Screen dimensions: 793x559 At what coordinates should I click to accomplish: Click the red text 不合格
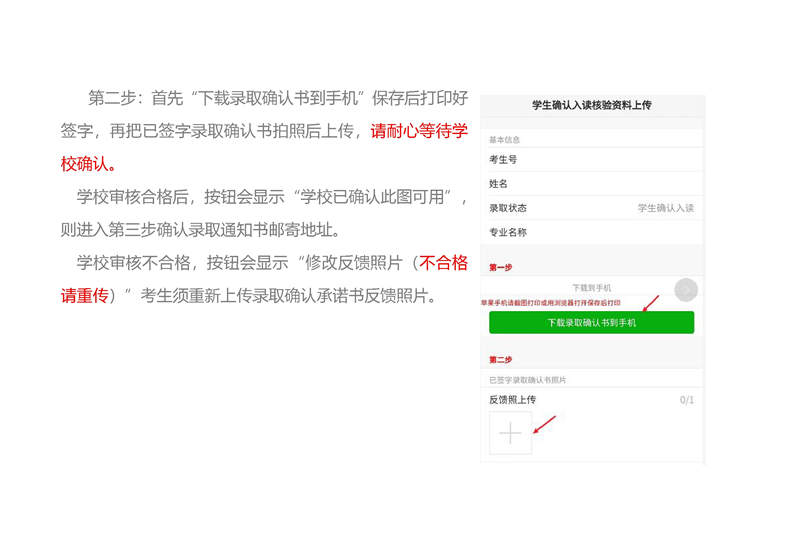coord(444,263)
